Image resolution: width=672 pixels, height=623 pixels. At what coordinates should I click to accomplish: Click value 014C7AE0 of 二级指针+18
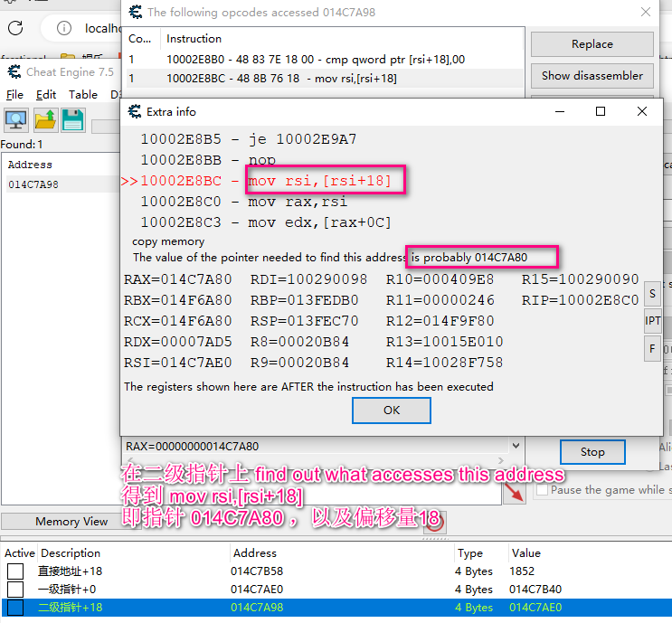pos(535,608)
